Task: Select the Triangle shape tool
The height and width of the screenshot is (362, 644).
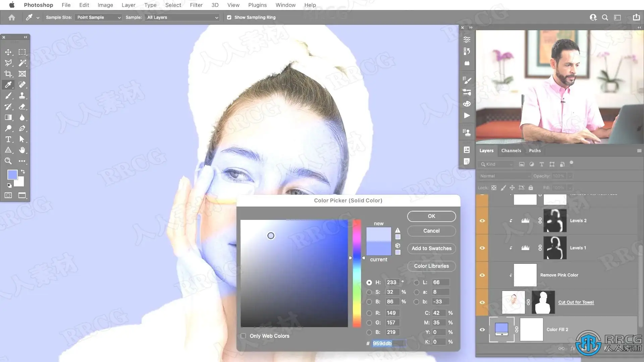Action: point(8,150)
